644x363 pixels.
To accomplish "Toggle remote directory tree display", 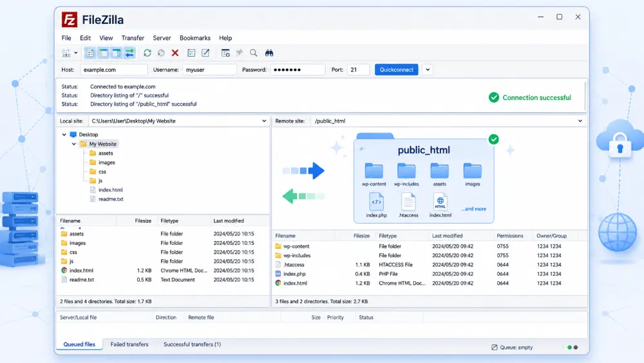I will click(117, 53).
